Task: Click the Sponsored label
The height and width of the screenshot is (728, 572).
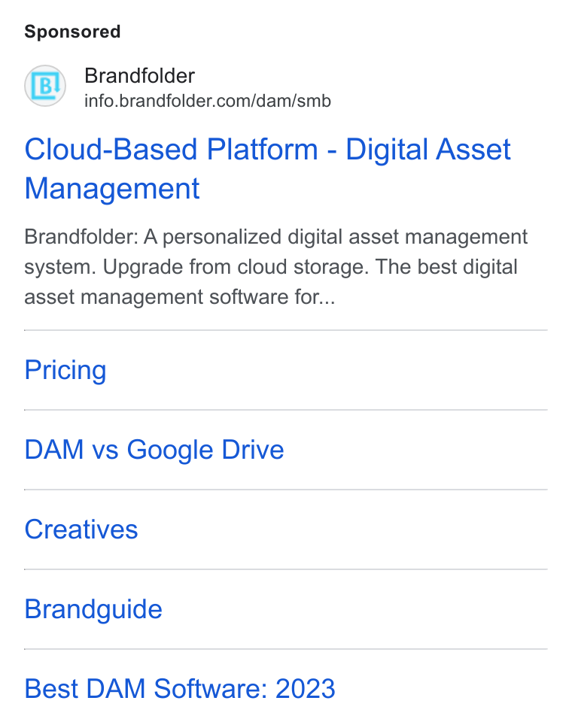Action: [72, 32]
